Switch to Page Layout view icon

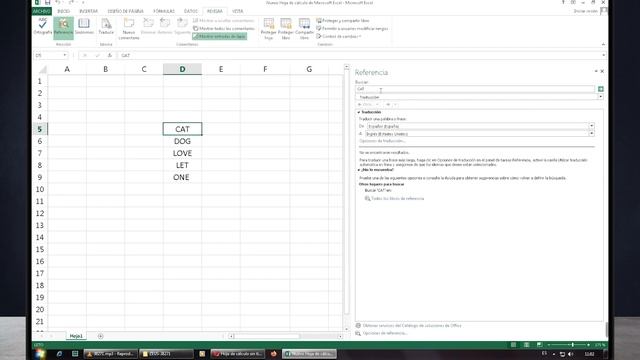click(x=527, y=345)
